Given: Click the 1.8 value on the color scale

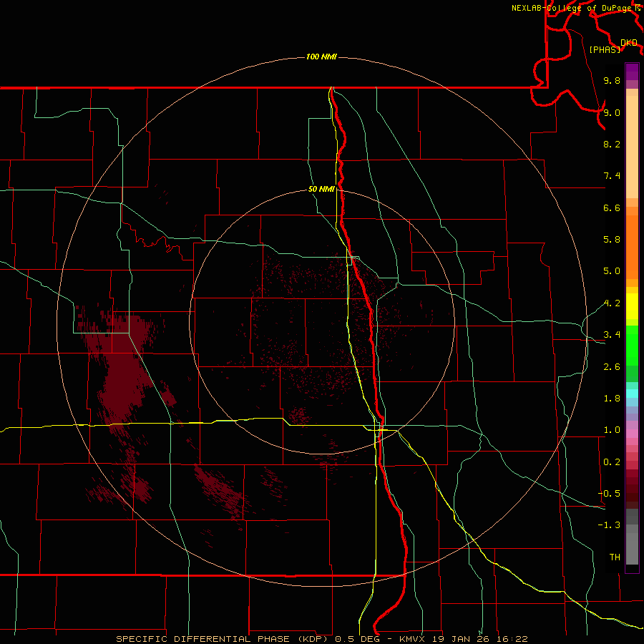Looking at the screenshot, I should pos(612,399).
